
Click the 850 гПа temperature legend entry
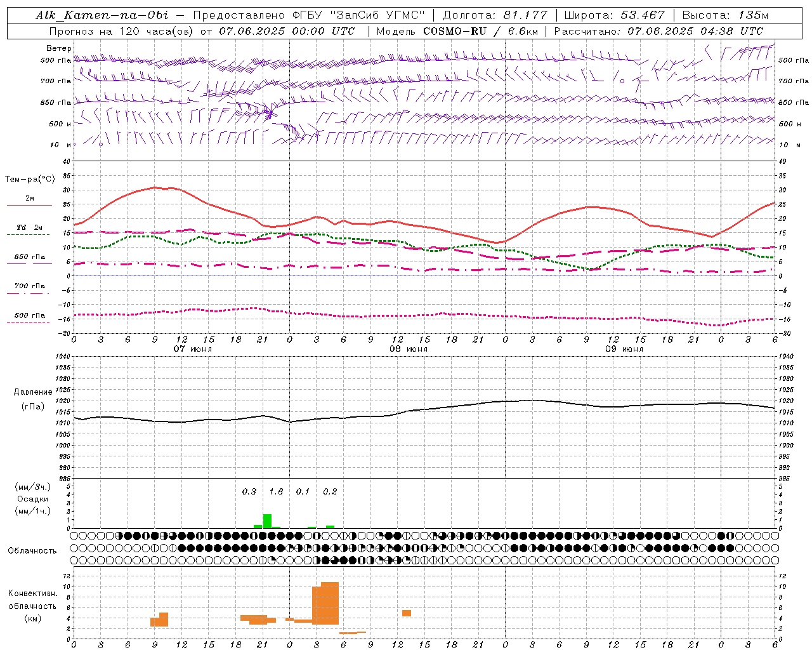[x=29, y=257]
